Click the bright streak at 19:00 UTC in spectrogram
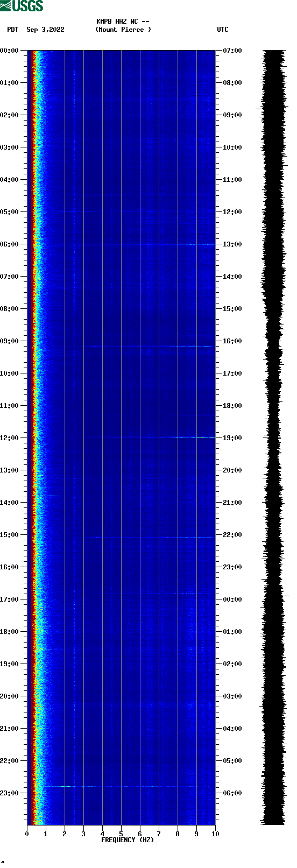 click(159, 437)
